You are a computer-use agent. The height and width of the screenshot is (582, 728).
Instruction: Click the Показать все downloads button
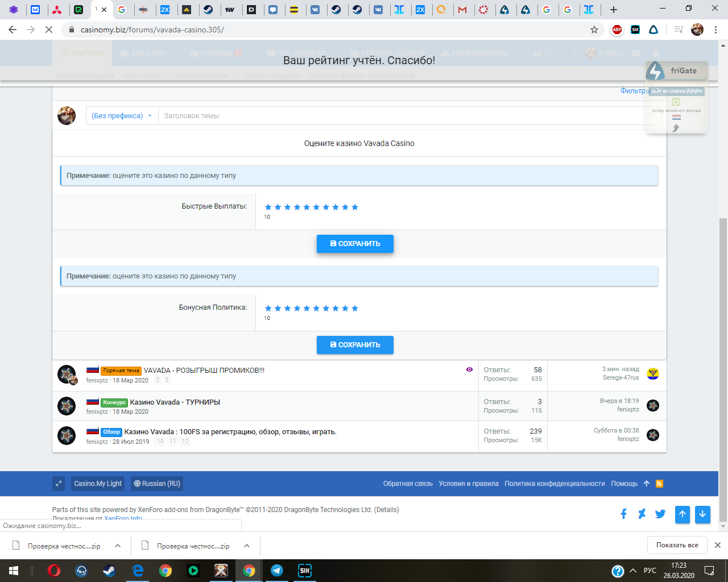tap(677, 545)
